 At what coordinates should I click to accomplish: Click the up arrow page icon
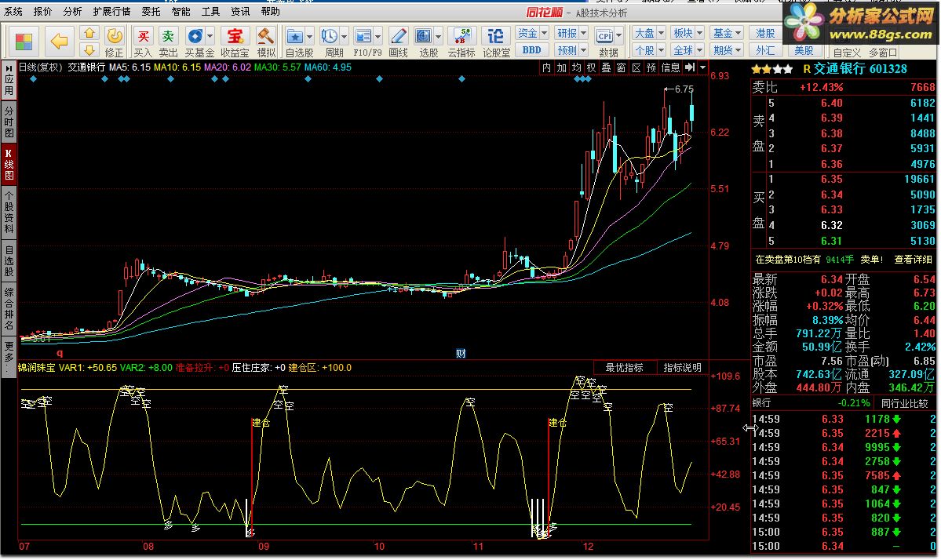(89, 33)
